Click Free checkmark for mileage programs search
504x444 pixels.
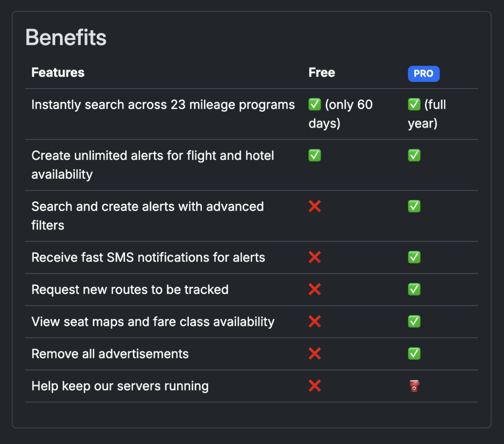pos(315,105)
